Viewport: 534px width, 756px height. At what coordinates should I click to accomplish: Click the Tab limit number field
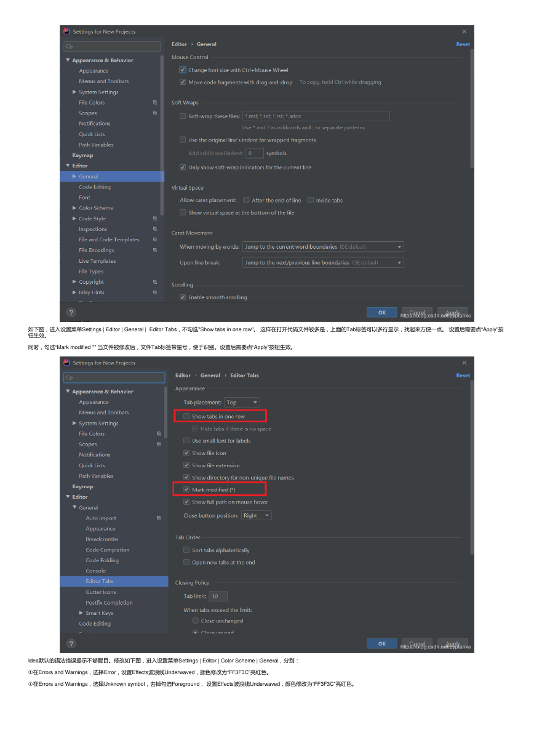pyautogui.click(x=218, y=597)
